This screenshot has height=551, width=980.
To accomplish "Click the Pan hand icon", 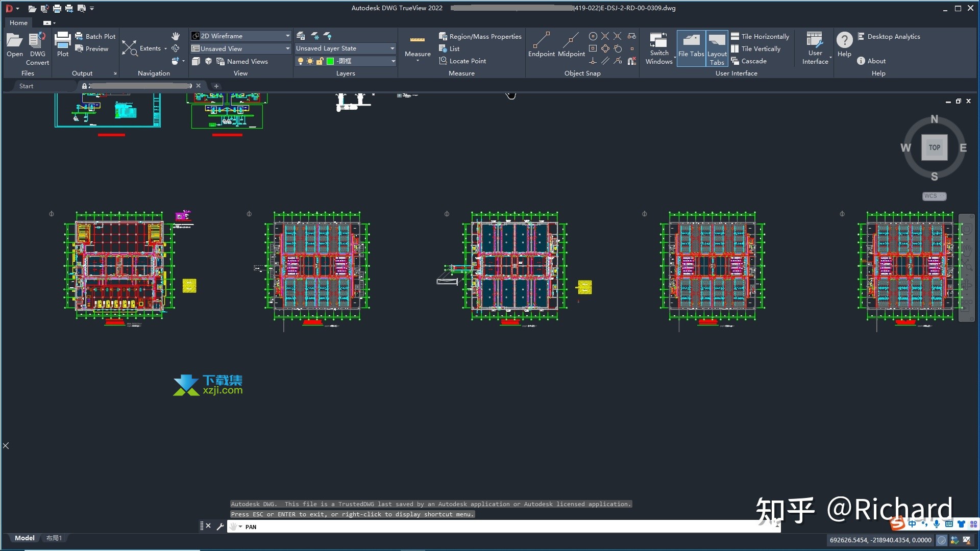I will 176,36.
